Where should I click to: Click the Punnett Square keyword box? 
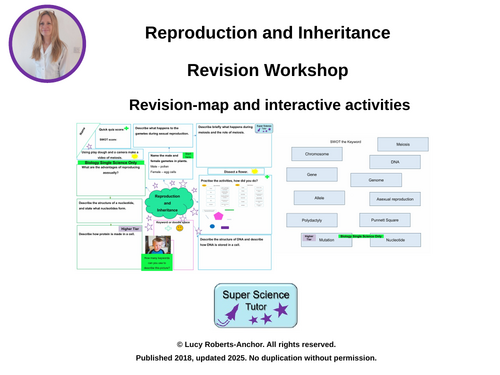click(x=385, y=220)
